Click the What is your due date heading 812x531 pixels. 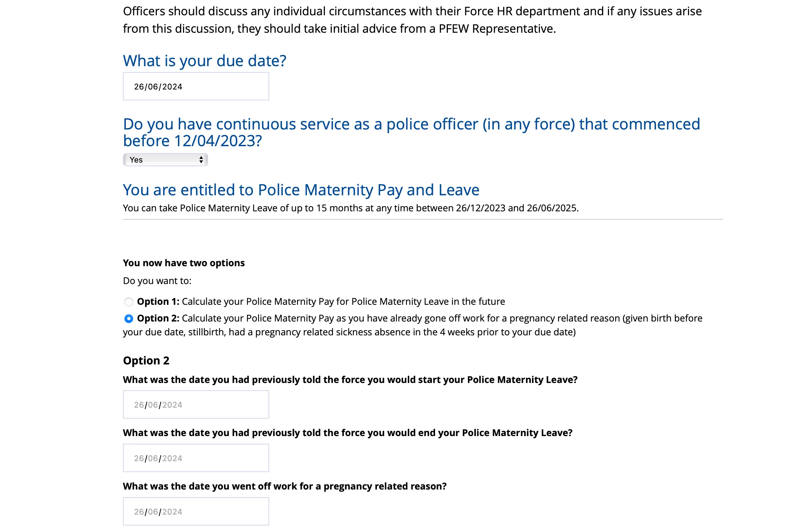click(204, 60)
